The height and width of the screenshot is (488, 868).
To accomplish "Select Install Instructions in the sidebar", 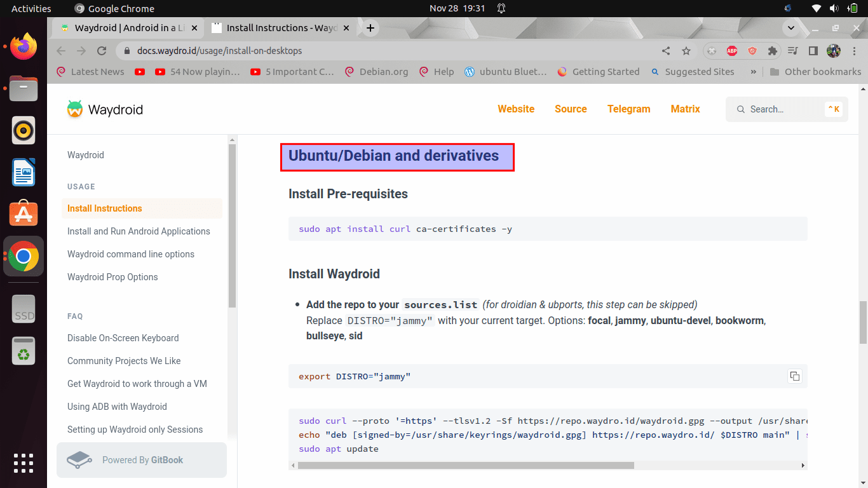I will [142, 208].
